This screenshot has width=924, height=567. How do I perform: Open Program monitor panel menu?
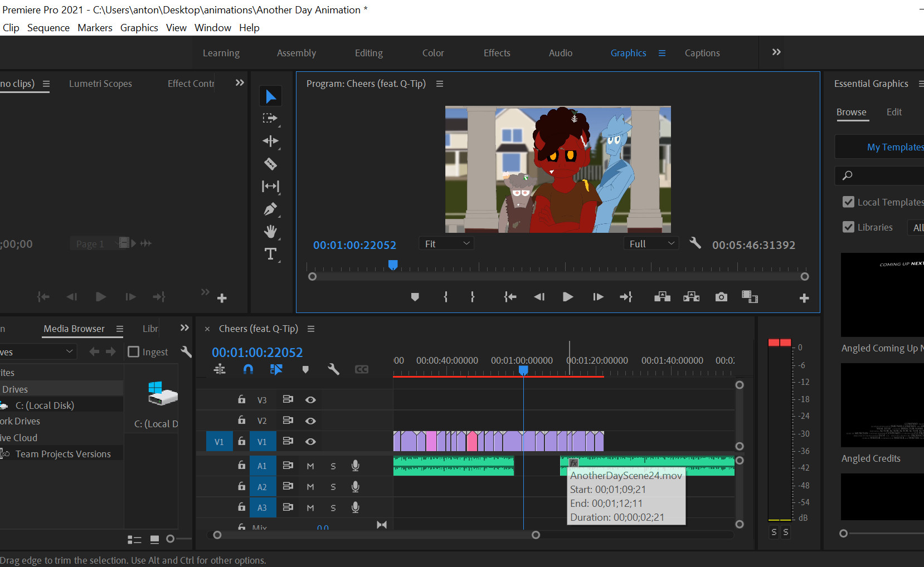click(x=440, y=84)
